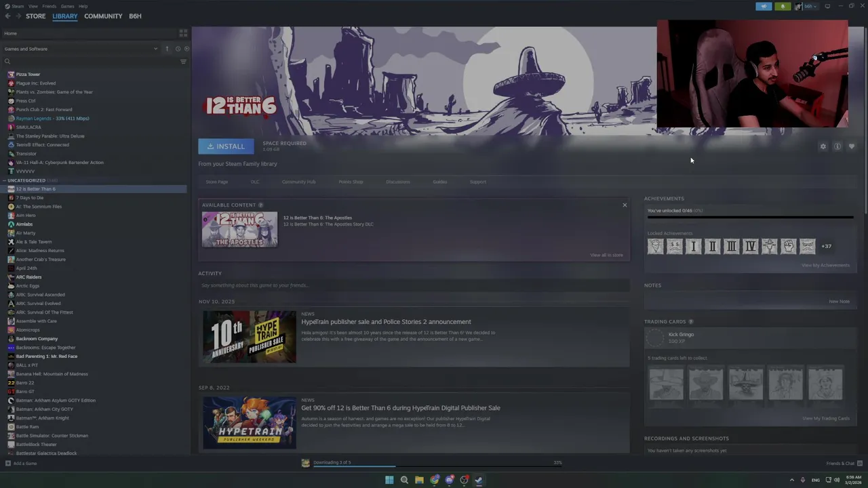Image resolution: width=868 pixels, height=488 pixels.
Task: Open the Points Shop link
Action: click(351, 182)
